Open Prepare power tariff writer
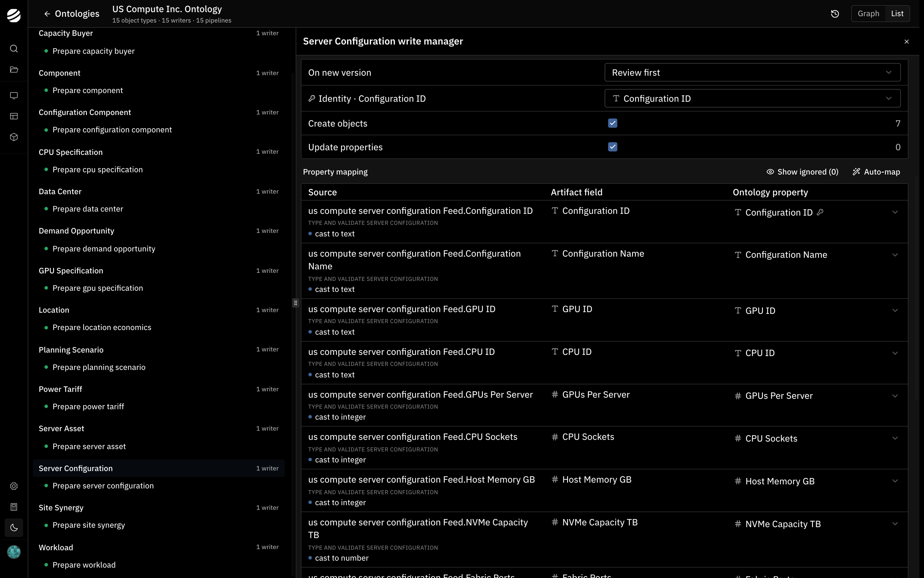The width and height of the screenshot is (924, 578). pos(88,407)
